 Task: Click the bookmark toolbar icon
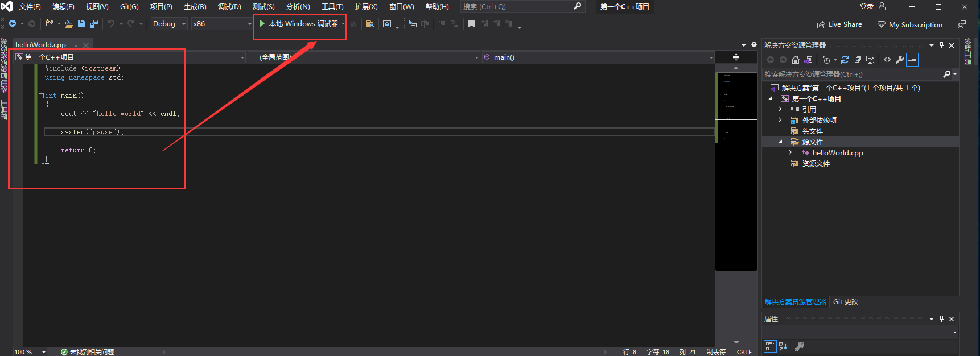[471, 24]
